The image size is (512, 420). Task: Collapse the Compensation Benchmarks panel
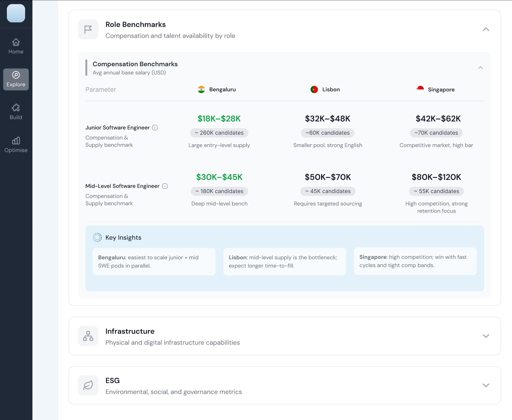click(480, 68)
